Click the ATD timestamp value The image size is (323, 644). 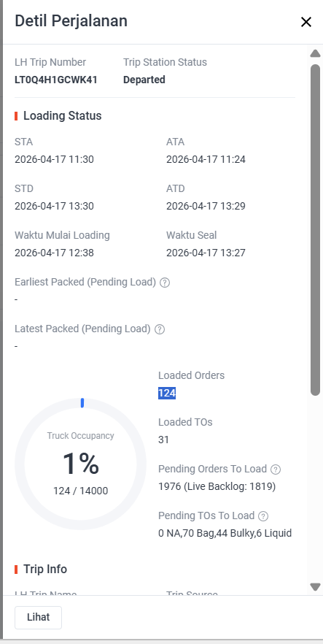(206, 206)
